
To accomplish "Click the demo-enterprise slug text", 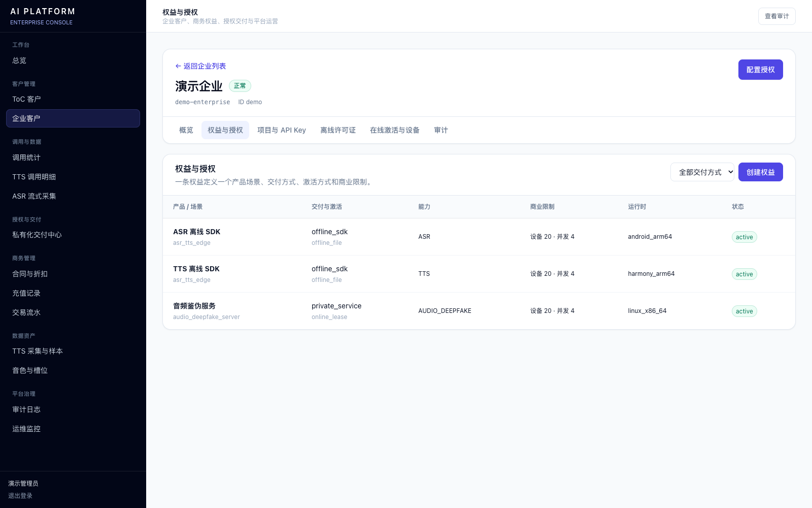I will click(202, 102).
